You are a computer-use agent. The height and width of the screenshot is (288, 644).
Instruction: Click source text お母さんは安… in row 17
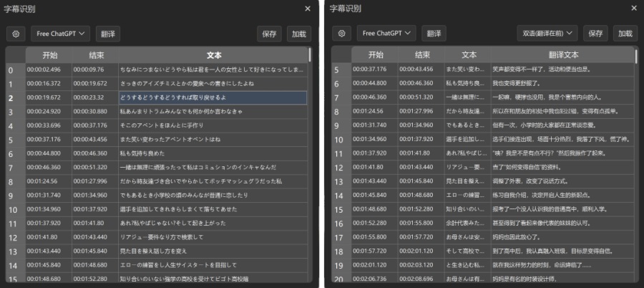click(468, 237)
